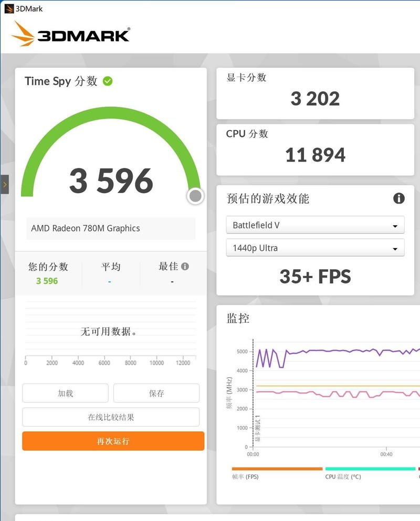The image size is (420, 521).
Task: Click the 保存 button
Action: pos(156,393)
